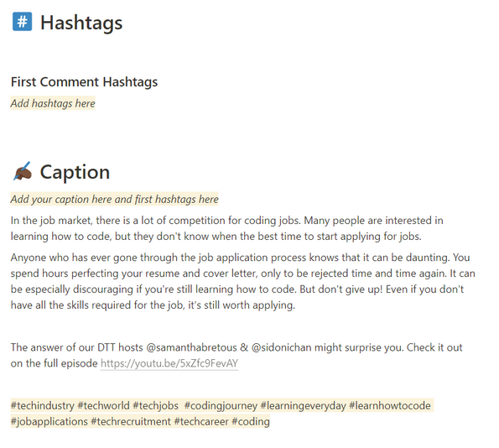This screenshot has height=448, width=499.
Task: Click the #techrecruitment hashtag
Action: coord(131,421)
